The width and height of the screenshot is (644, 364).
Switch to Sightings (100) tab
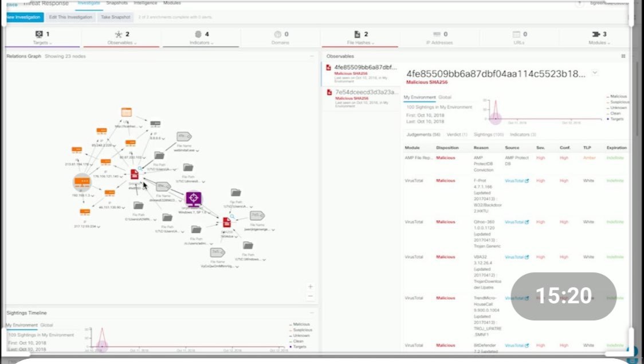coord(488,134)
